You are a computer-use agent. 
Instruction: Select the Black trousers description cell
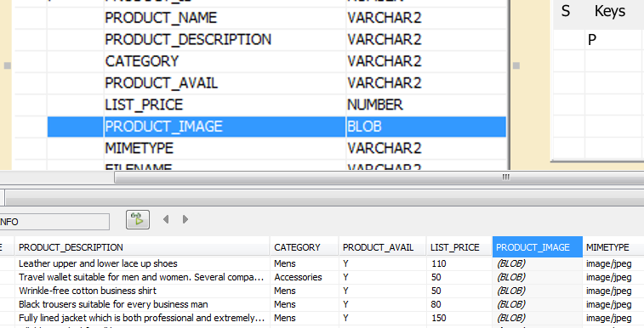[x=142, y=304]
